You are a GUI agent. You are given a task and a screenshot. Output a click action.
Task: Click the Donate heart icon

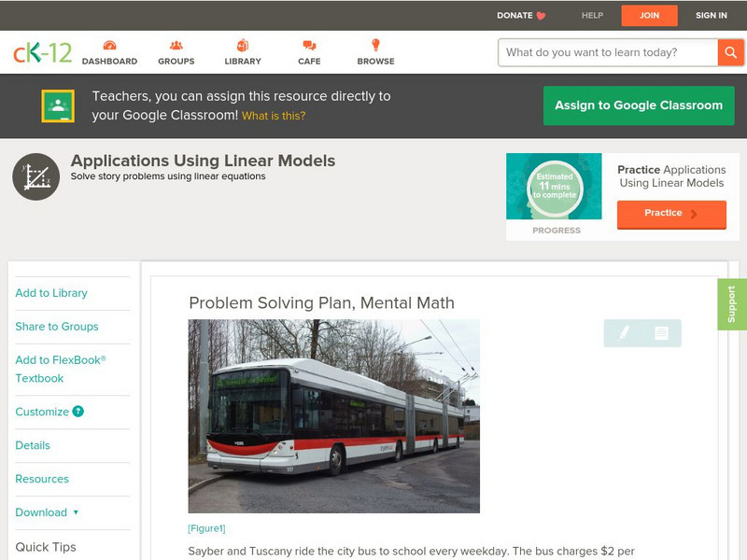click(541, 16)
